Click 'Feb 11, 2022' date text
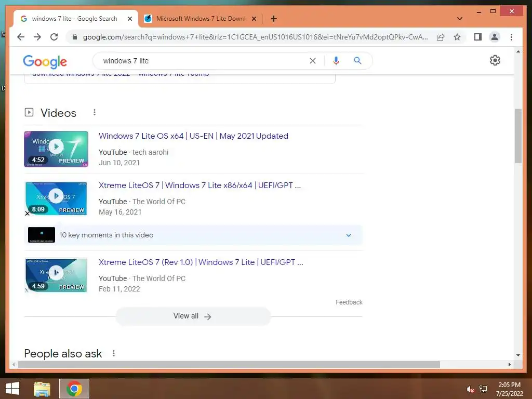The width and height of the screenshot is (532, 399). [x=119, y=289]
